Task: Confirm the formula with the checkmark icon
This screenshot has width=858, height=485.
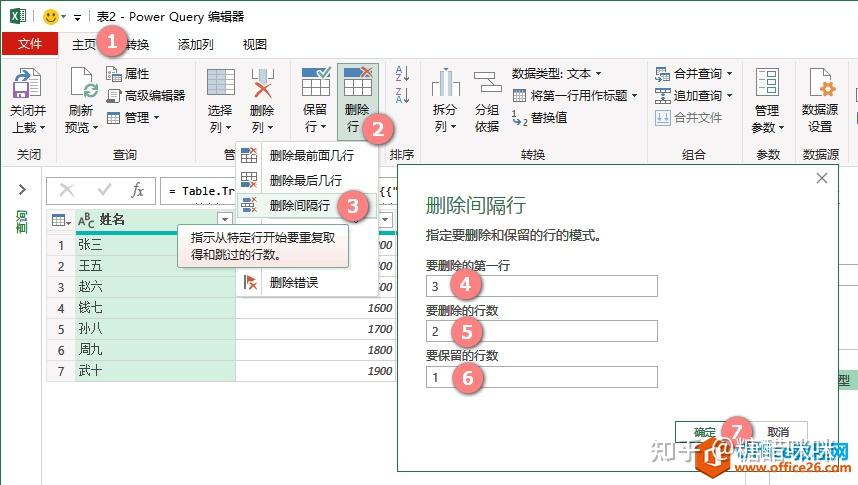Action: 104,190
